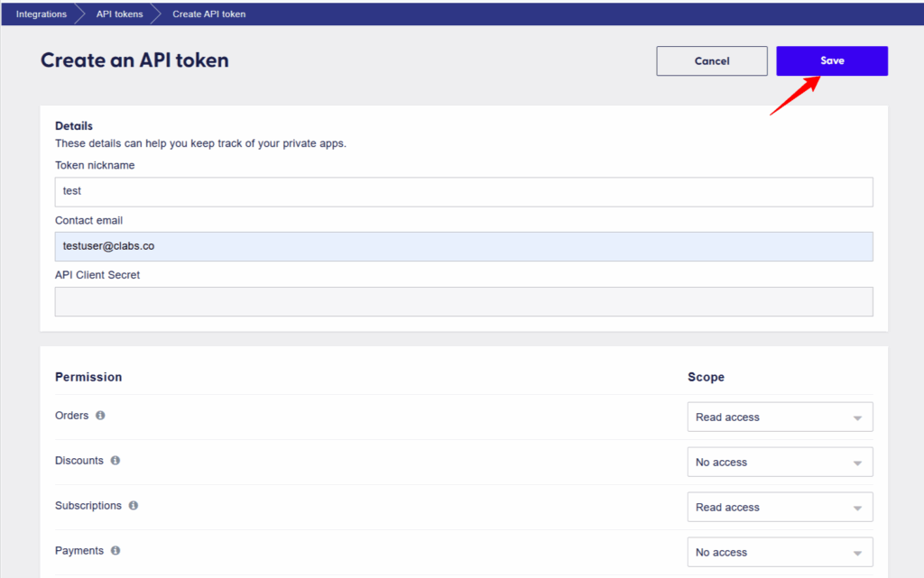Click the chevron arrow on the Payments scope selector
The image size is (924, 578).
click(x=858, y=552)
